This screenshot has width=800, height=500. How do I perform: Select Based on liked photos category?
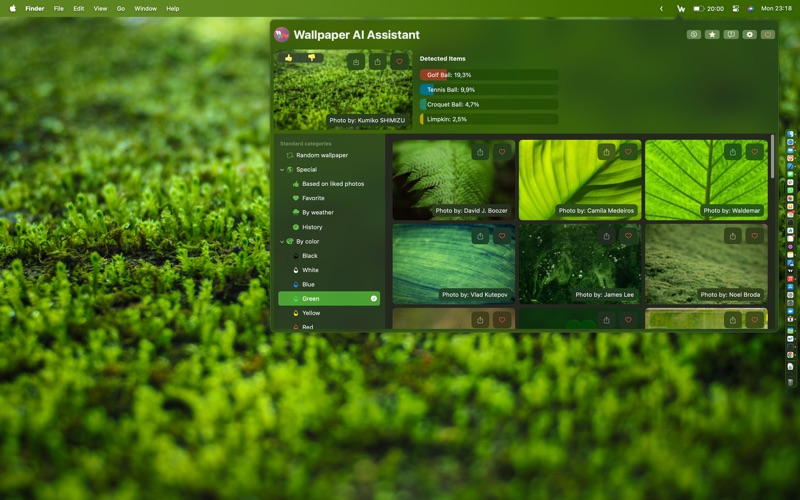333,184
